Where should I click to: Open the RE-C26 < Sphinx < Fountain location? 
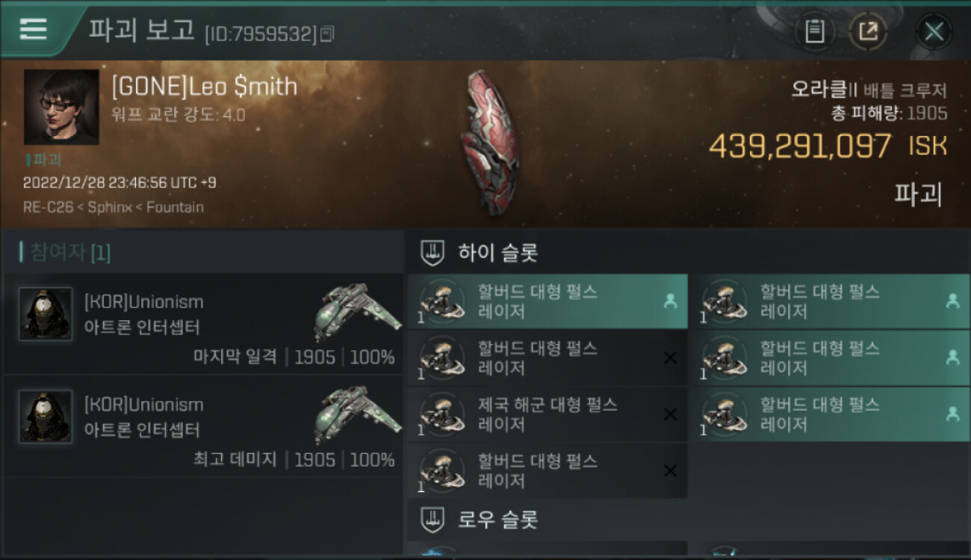point(113,207)
